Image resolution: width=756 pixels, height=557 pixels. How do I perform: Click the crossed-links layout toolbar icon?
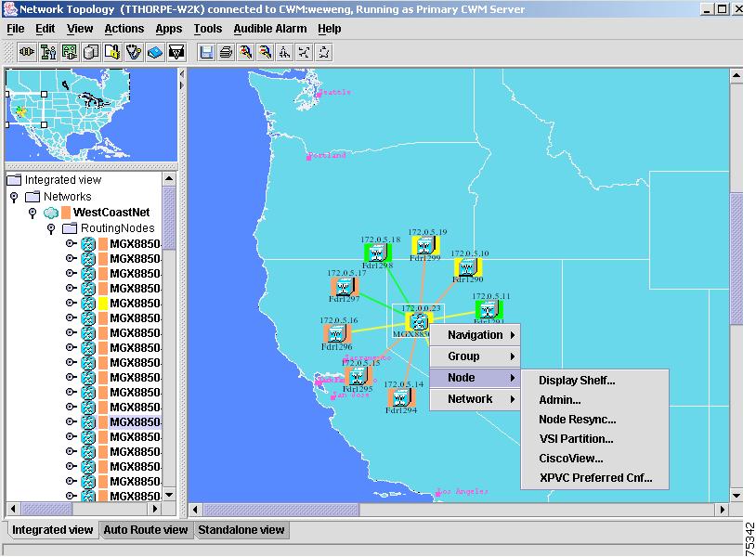point(305,52)
